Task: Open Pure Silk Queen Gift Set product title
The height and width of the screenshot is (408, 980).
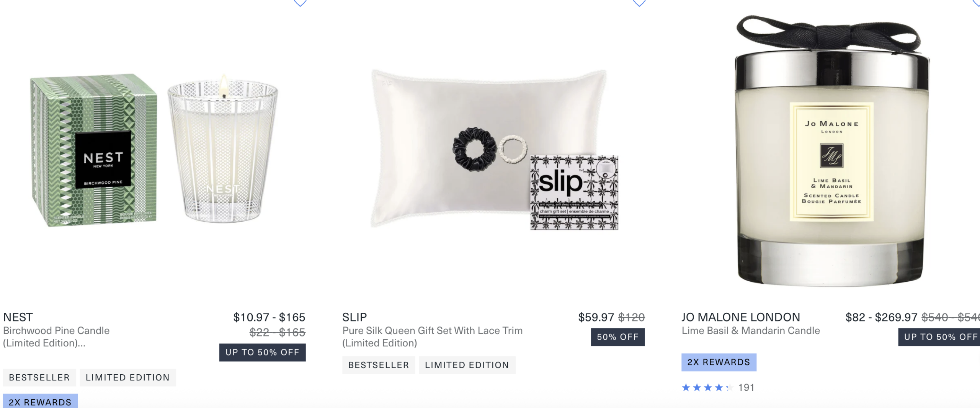Action: 432,337
